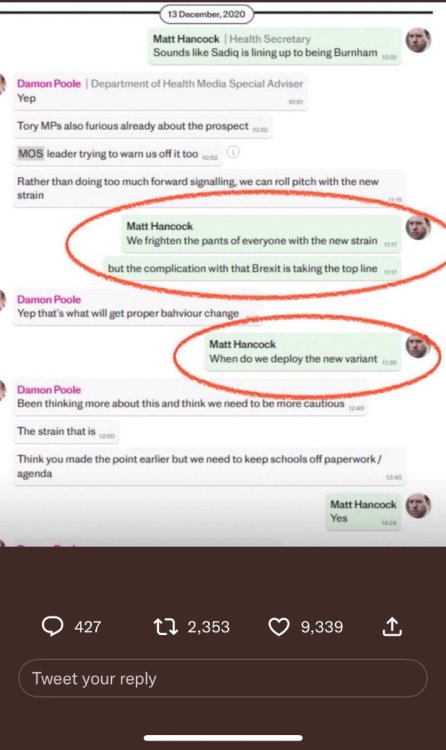This screenshot has height=750, width=446.
Task: Tap Matt Hancock's avatar beside the "Yes" message
Action: [x=418, y=506]
